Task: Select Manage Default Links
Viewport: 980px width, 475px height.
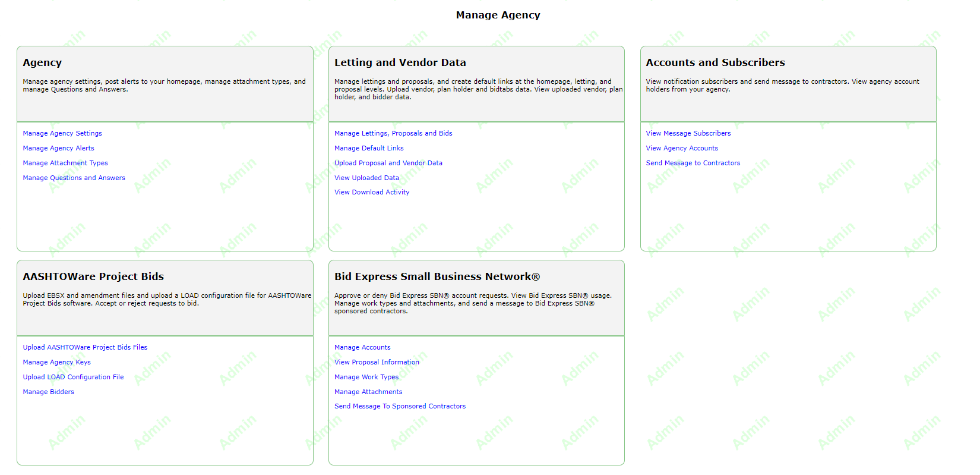Action: (x=369, y=148)
